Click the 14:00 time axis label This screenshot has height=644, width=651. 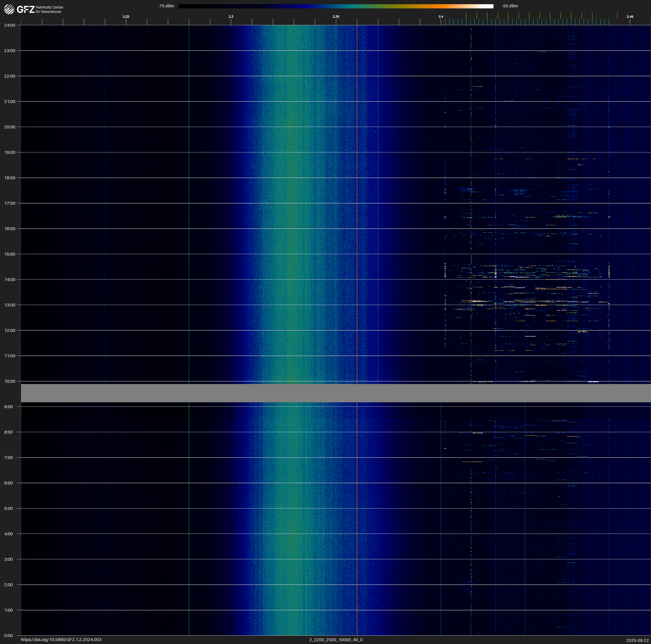[x=9, y=280]
